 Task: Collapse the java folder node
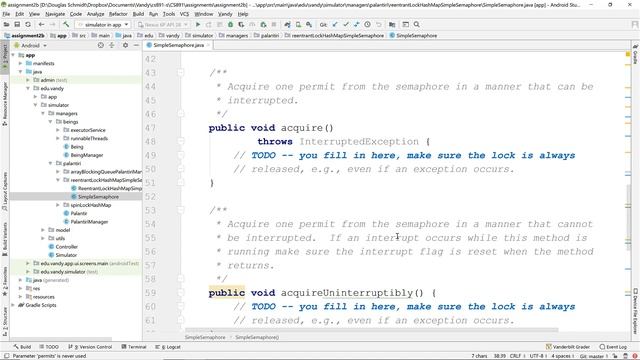pyautogui.click(x=20, y=72)
